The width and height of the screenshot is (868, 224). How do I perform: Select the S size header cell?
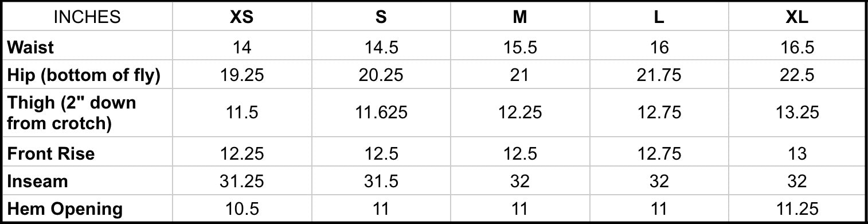point(381,18)
